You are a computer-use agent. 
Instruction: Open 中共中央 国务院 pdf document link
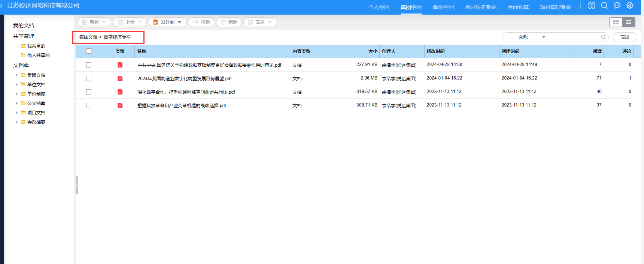click(x=209, y=65)
